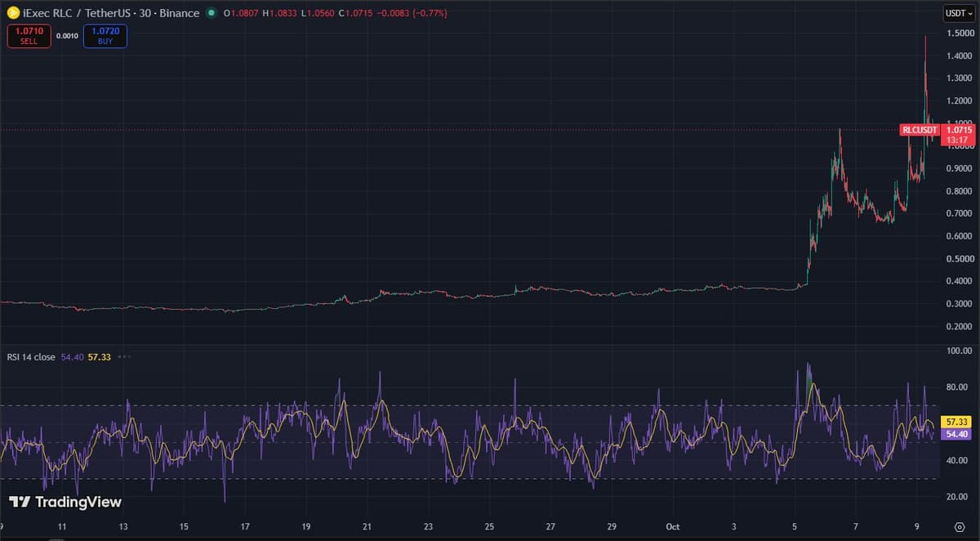
Task: Click the 23 date label on time axis
Action: point(429,526)
